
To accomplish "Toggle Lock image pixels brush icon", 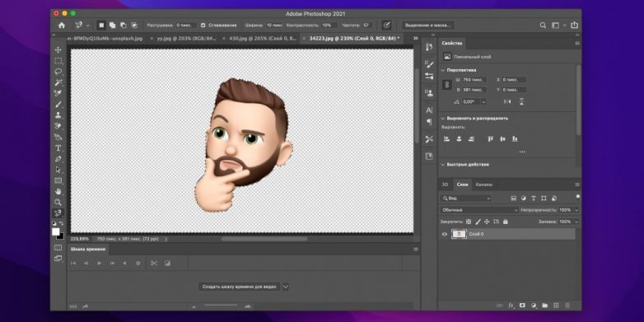I will [x=478, y=222].
